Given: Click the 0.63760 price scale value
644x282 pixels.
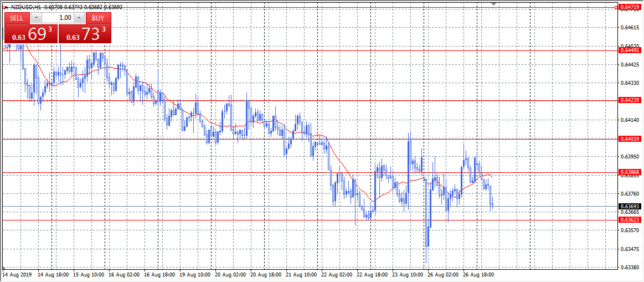Looking at the screenshot, I should (x=628, y=193).
